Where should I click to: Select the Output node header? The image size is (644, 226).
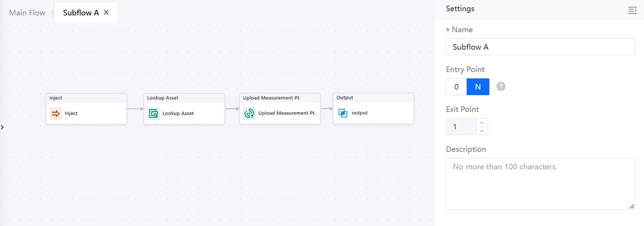point(373,98)
